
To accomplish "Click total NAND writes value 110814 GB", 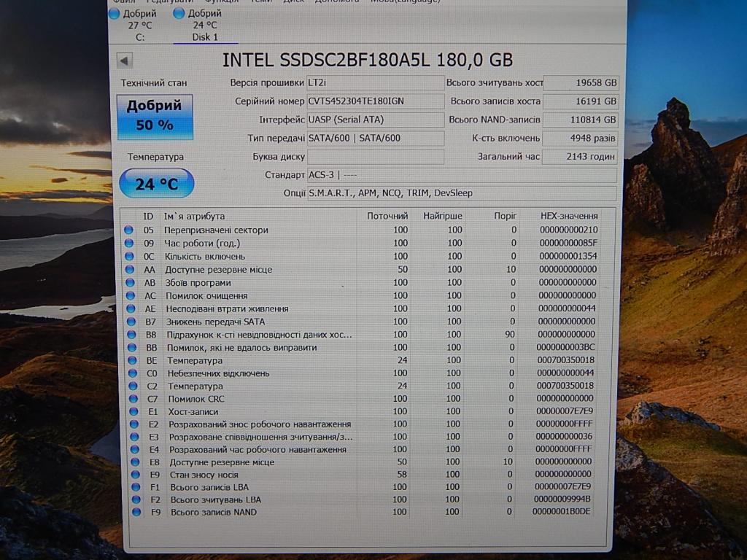I will [x=581, y=120].
